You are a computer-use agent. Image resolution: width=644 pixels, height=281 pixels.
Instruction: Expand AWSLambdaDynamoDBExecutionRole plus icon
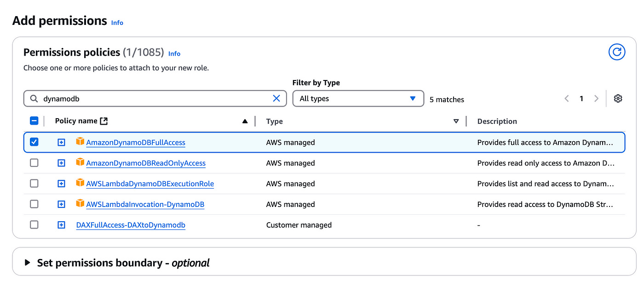coord(61,184)
